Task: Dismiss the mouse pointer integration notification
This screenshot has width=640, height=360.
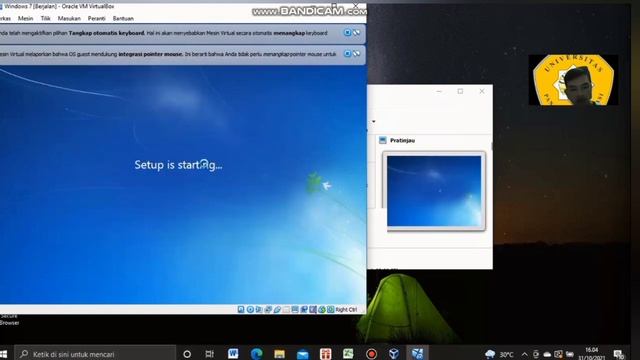Action: point(347,53)
